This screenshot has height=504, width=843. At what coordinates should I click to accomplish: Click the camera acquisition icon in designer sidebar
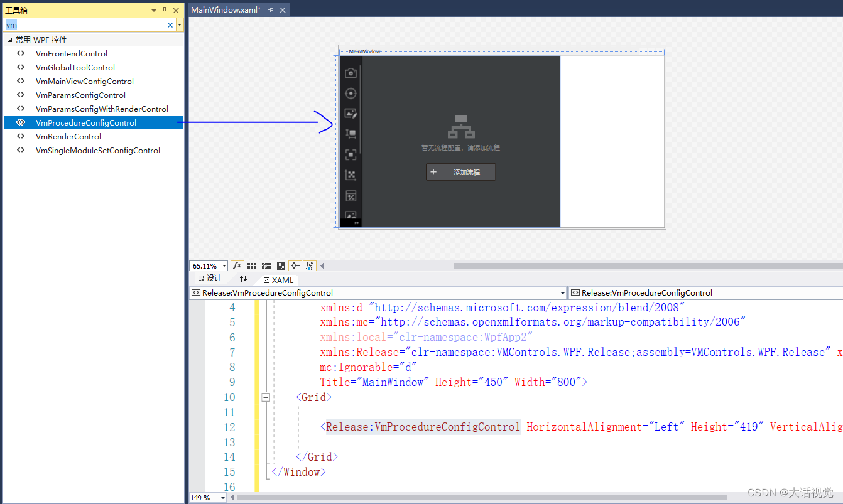coord(351,73)
